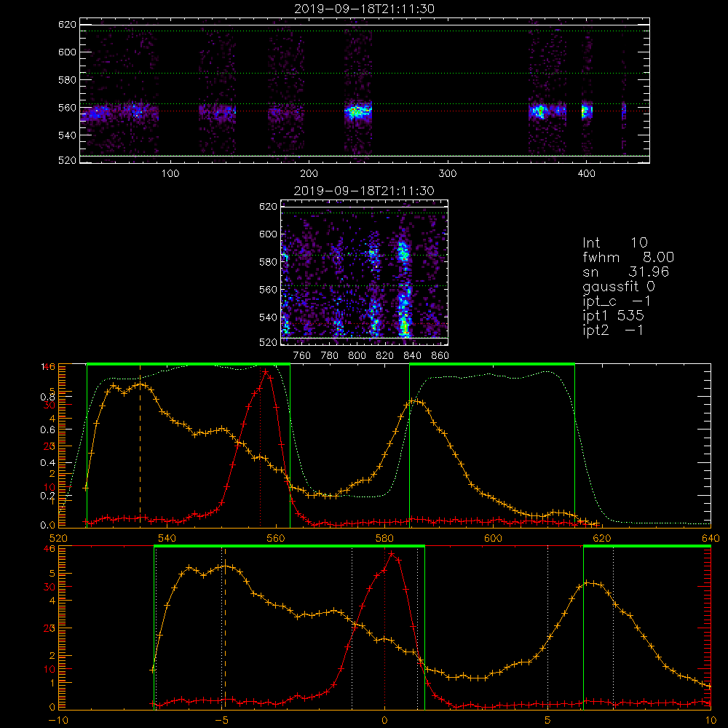Click x-axis label 560 on the profile plot
This screenshot has height=728, width=728.
pyautogui.click(x=276, y=539)
